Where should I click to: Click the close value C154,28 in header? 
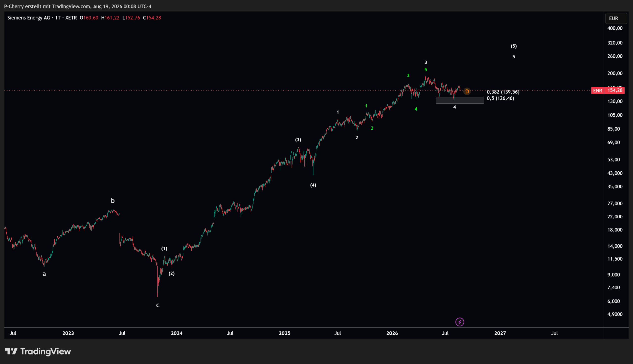point(152,18)
